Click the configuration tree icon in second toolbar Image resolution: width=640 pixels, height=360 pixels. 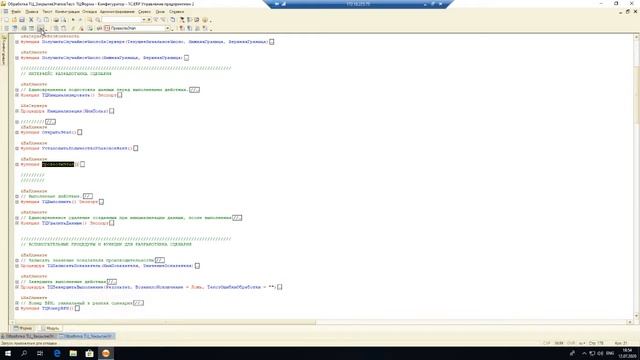coord(15,29)
